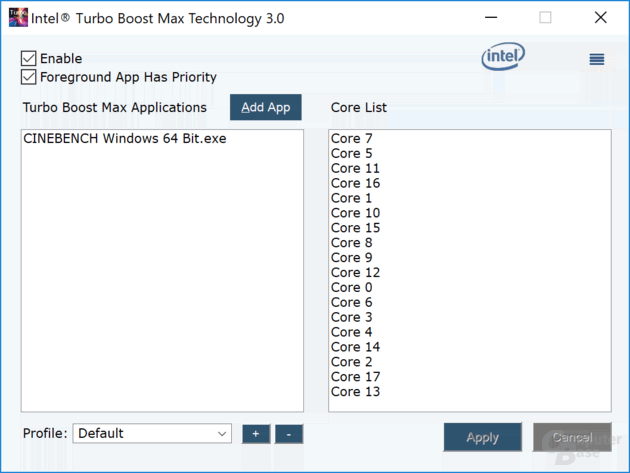This screenshot has height=473, width=630.
Task: Select Core 7 in Core List
Action: point(470,139)
